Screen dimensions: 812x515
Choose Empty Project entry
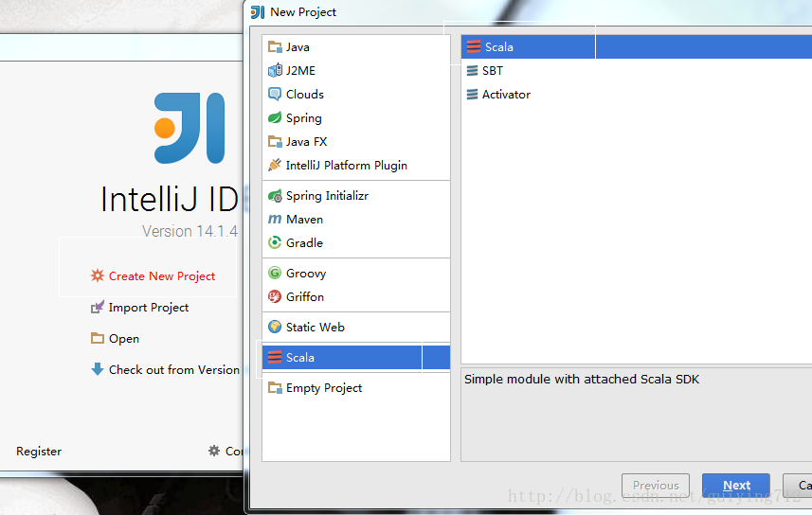355,388
